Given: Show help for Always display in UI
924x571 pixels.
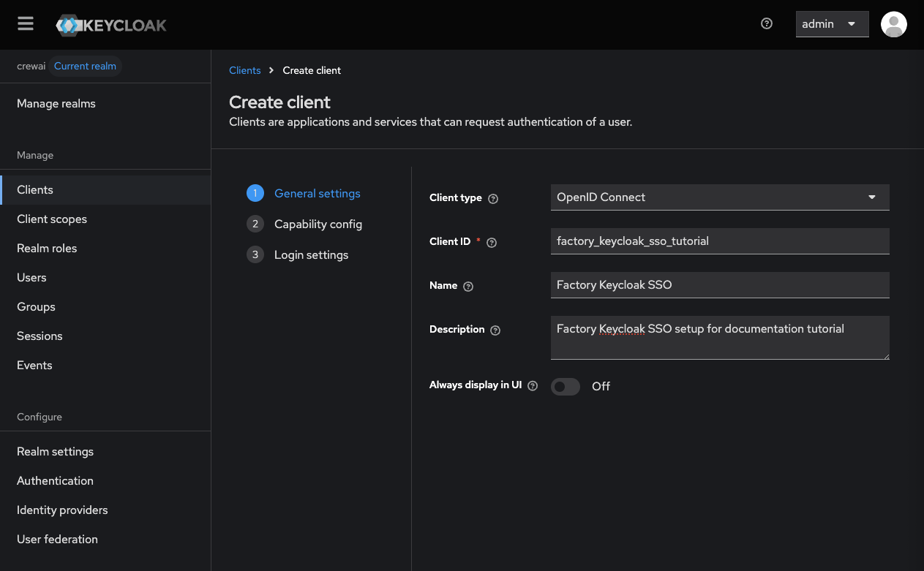Looking at the screenshot, I should (532, 385).
